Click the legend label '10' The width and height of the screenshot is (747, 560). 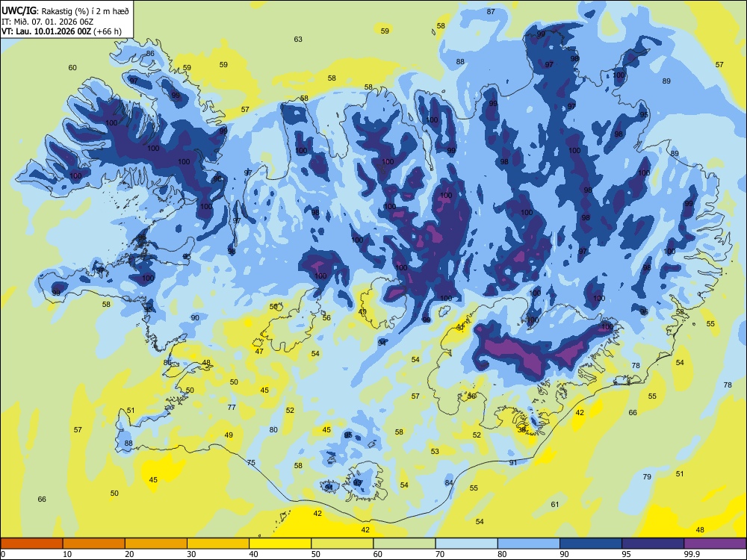(67, 554)
